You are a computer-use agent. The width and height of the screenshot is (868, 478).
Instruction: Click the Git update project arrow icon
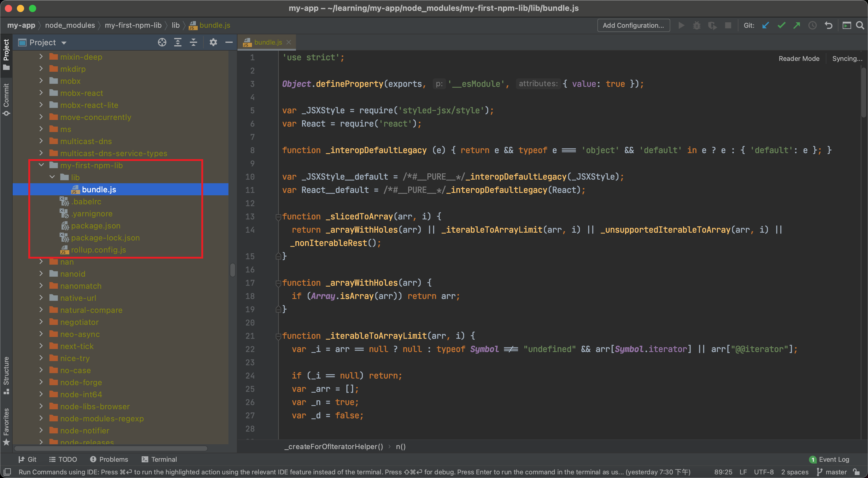click(x=766, y=25)
